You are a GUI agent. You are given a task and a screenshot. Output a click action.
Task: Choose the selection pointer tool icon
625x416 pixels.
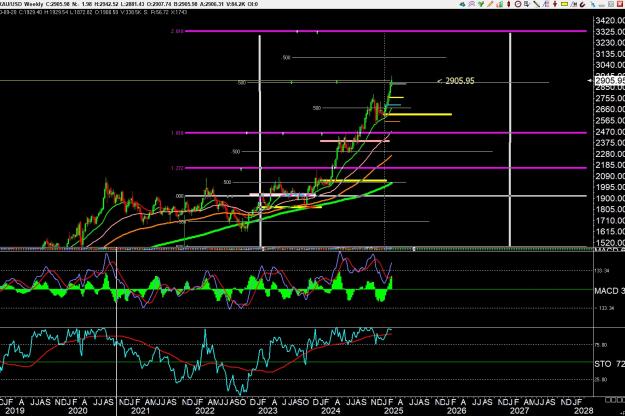tap(527, 4)
